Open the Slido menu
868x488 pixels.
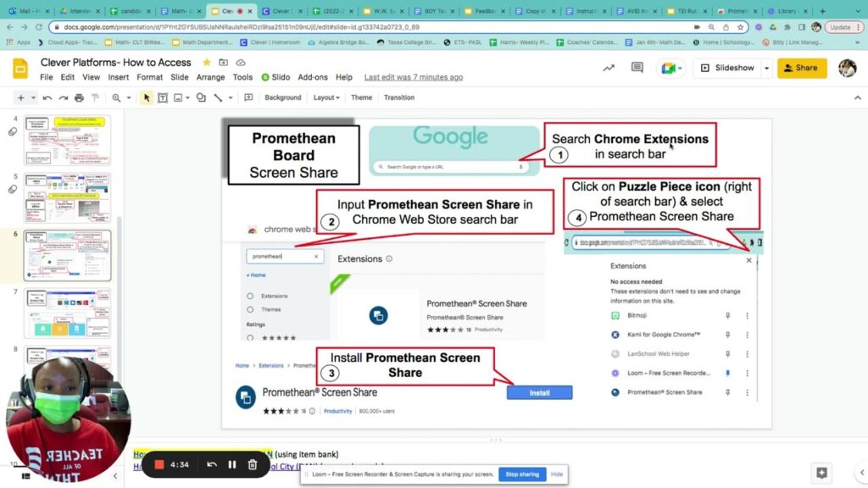pyautogui.click(x=275, y=77)
